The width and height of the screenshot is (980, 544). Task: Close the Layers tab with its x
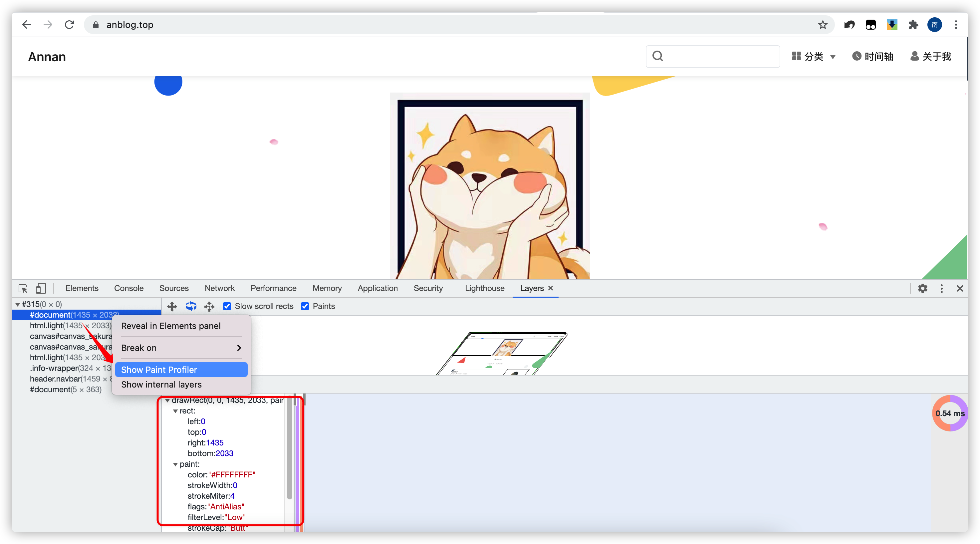click(x=551, y=288)
